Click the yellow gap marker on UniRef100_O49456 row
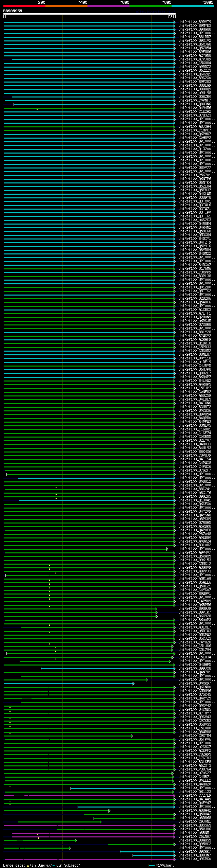 (37, 109)
